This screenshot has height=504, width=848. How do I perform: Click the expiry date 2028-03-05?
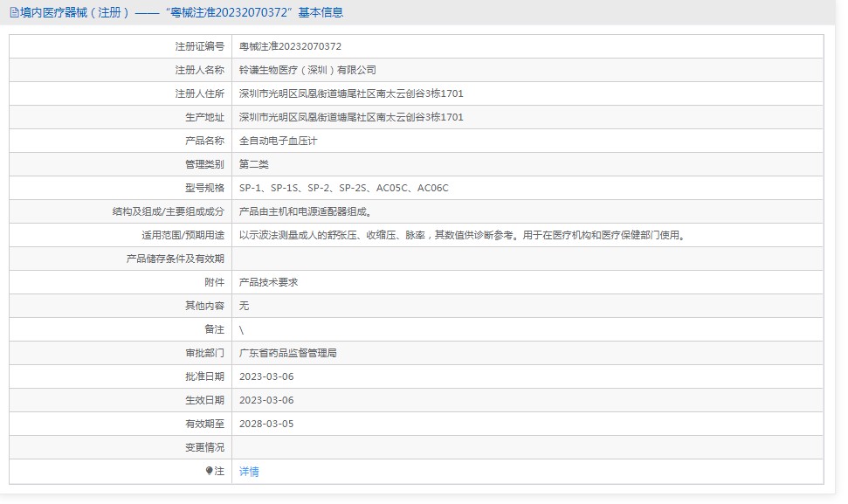click(x=266, y=424)
